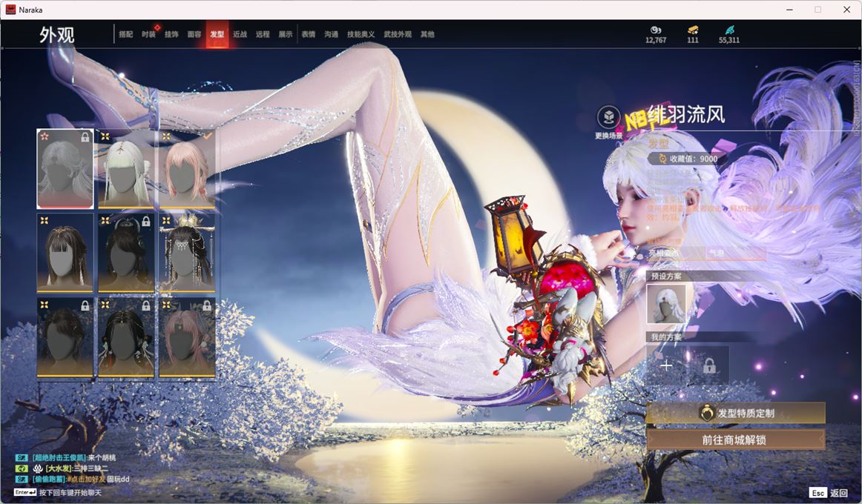
Task: Open the 其他 tab
Action: 427,34
